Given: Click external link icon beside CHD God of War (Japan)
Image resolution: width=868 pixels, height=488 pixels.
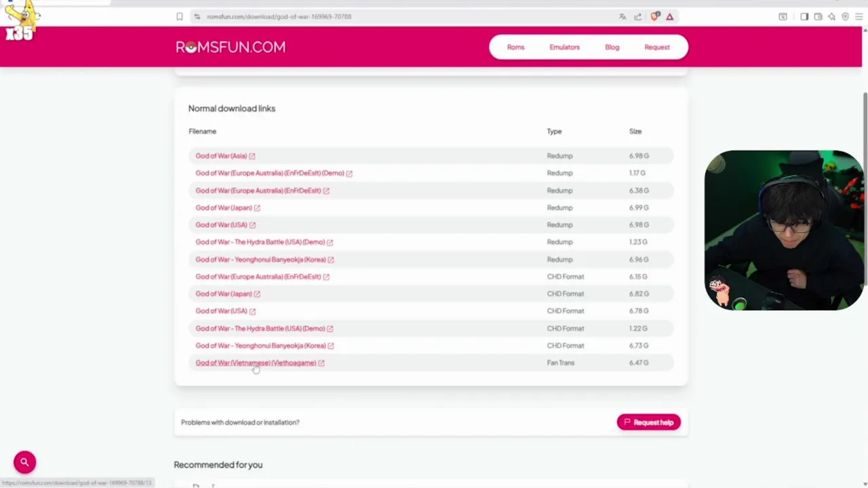Looking at the screenshot, I should pyautogui.click(x=257, y=294).
